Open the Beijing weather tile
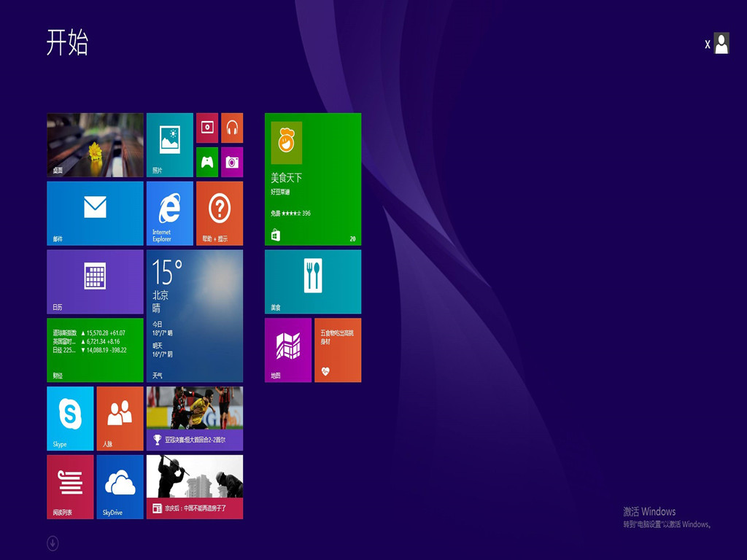 [x=194, y=316]
